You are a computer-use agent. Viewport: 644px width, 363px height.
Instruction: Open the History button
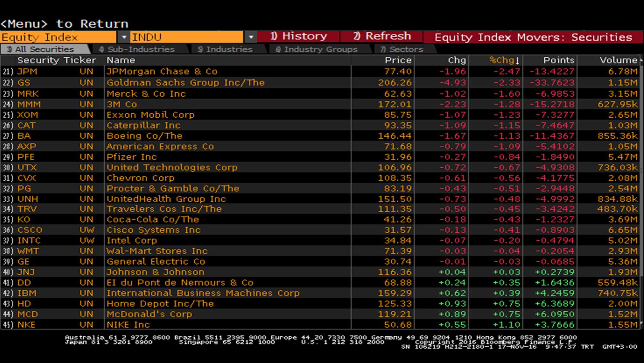coord(299,36)
